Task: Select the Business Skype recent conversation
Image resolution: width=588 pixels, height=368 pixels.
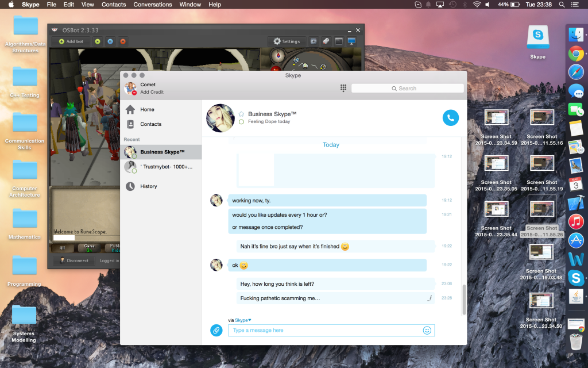Action: (161, 152)
